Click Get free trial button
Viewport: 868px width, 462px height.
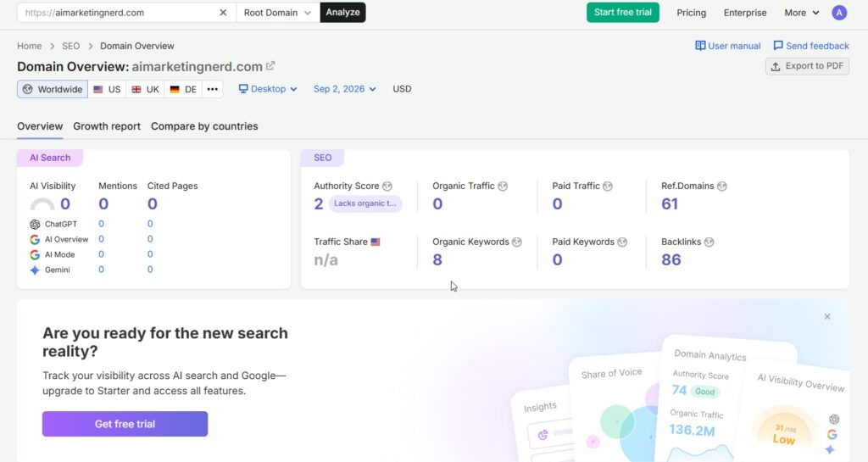tap(125, 424)
